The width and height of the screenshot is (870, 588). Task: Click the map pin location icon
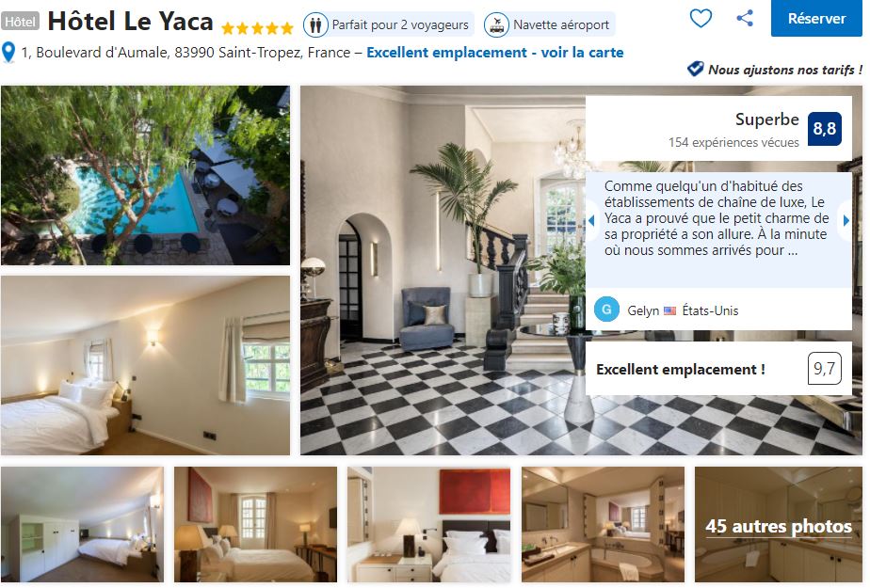click(8, 53)
